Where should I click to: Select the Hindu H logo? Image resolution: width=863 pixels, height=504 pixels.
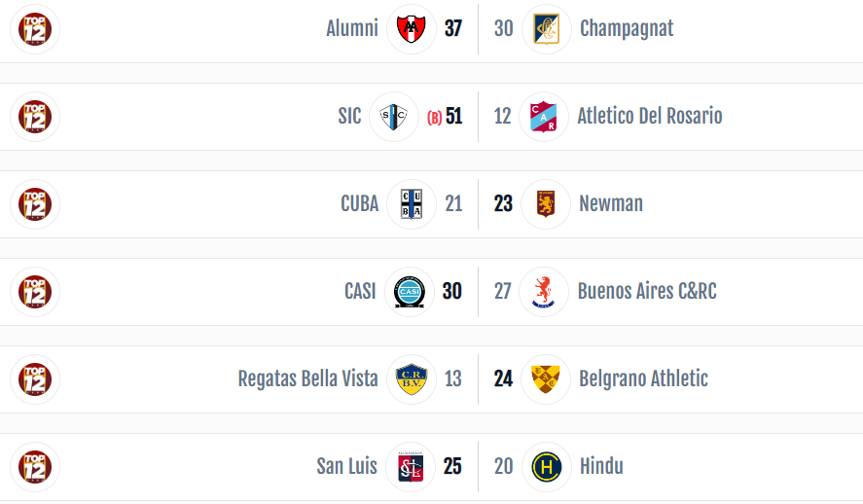point(547,467)
